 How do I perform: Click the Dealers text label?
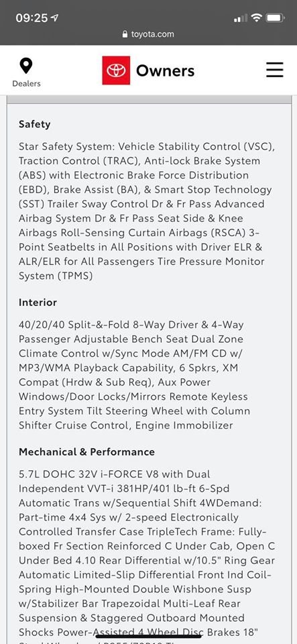(x=26, y=83)
